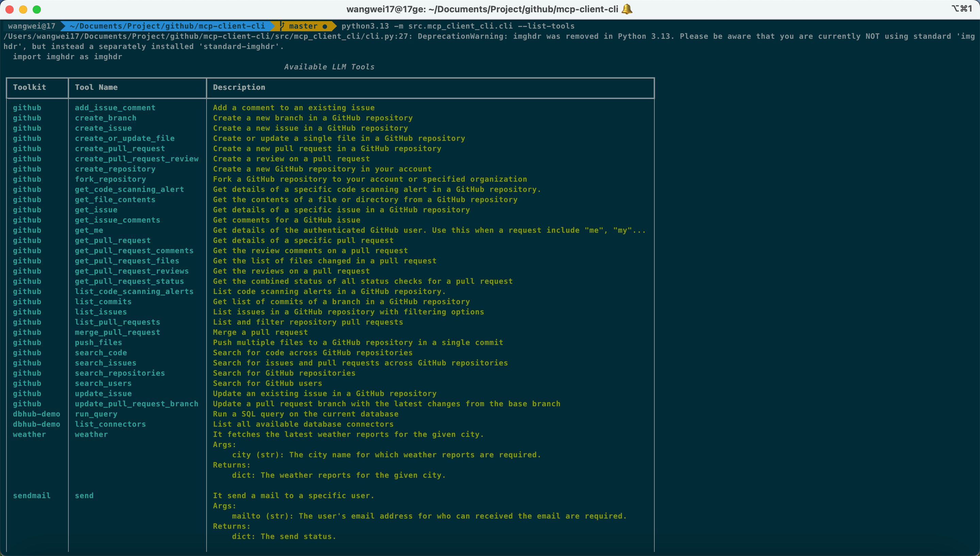The height and width of the screenshot is (556, 980).
Task: Click the Tool Name column header
Action: (x=96, y=87)
